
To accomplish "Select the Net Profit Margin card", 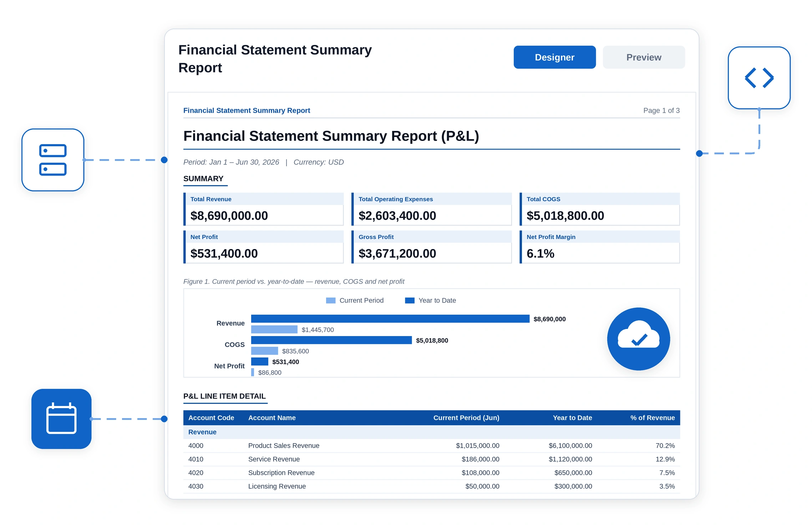I will pos(600,247).
